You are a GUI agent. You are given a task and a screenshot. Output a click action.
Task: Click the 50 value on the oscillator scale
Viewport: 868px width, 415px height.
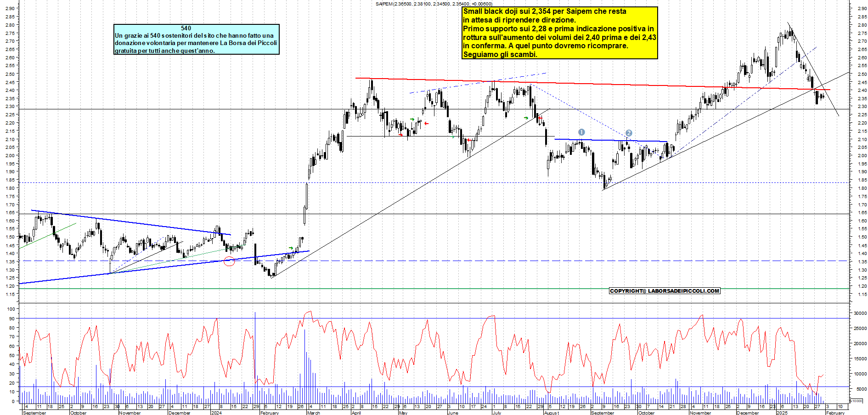[12, 355]
